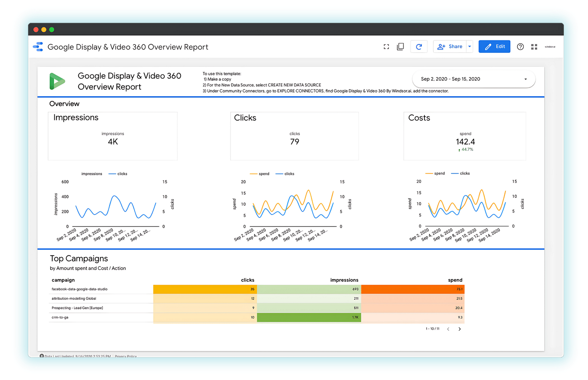Click the Privacy Policy link

click(126, 356)
